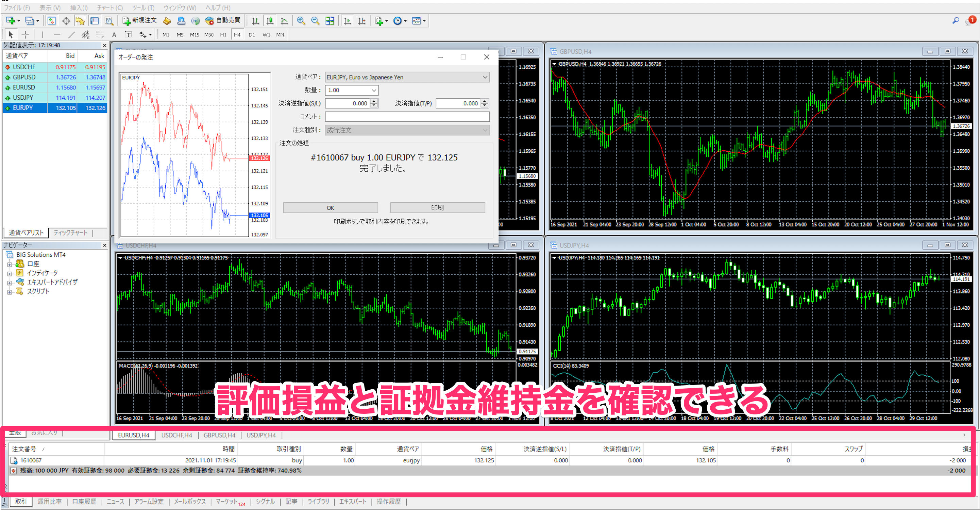
Task: Switch timeframe to MN
Action: [281, 35]
